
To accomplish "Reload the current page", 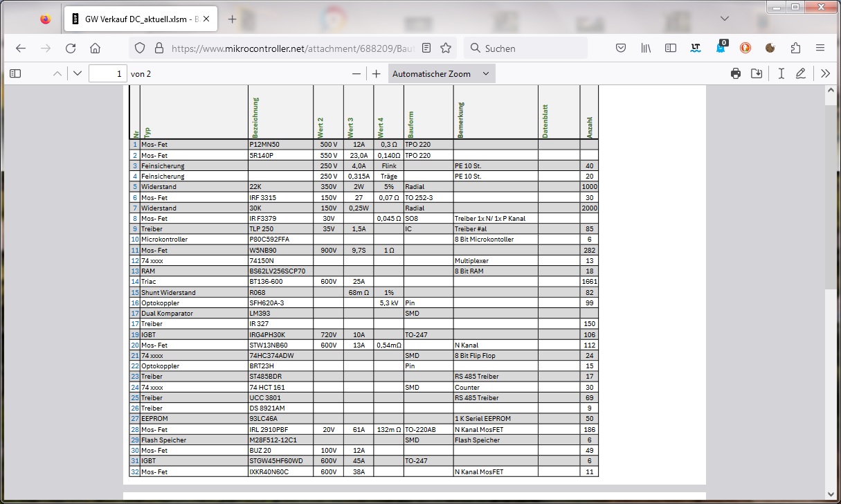I will (x=70, y=48).
